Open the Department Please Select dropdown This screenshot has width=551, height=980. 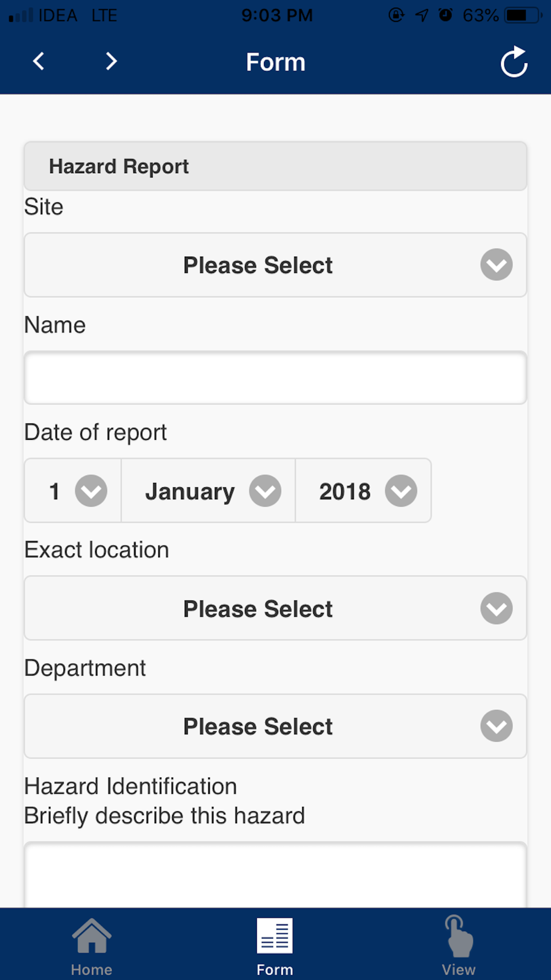[275, 726]
